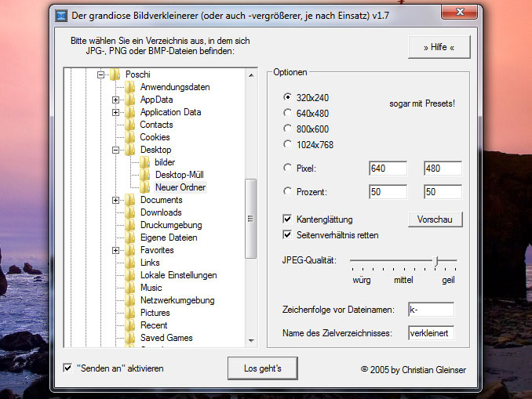532x399 pixels.
Task: Toggle the "Senden an" aktivieren checkbox
Action: point(67,368)
